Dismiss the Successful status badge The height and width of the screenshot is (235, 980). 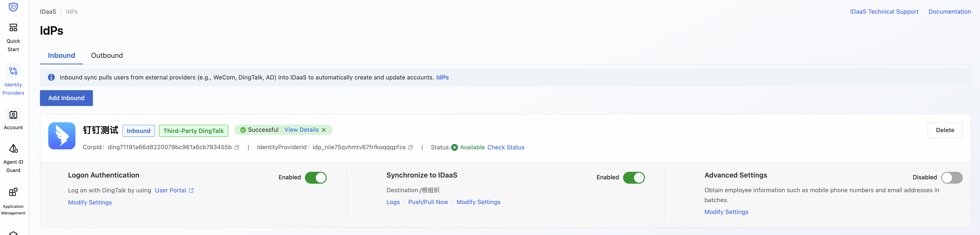click(324, 130)
